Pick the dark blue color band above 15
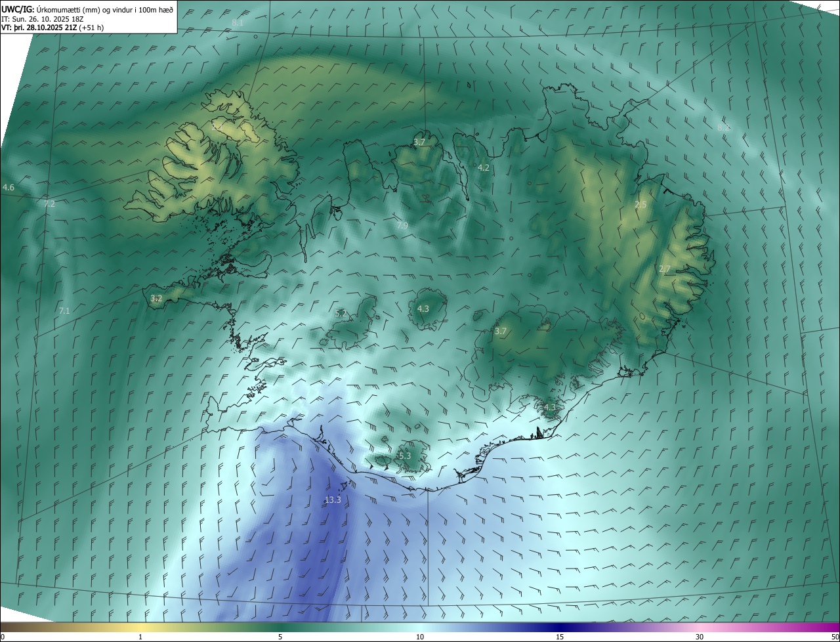Image resolution: width=840 pixels, height=642 pixels. click(560, 627)
